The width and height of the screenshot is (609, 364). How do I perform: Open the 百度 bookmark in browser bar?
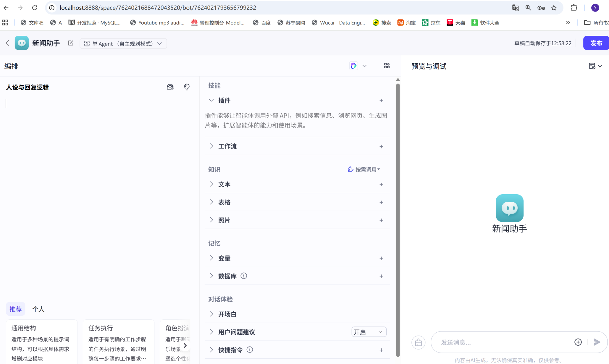(x=261, y=22)
